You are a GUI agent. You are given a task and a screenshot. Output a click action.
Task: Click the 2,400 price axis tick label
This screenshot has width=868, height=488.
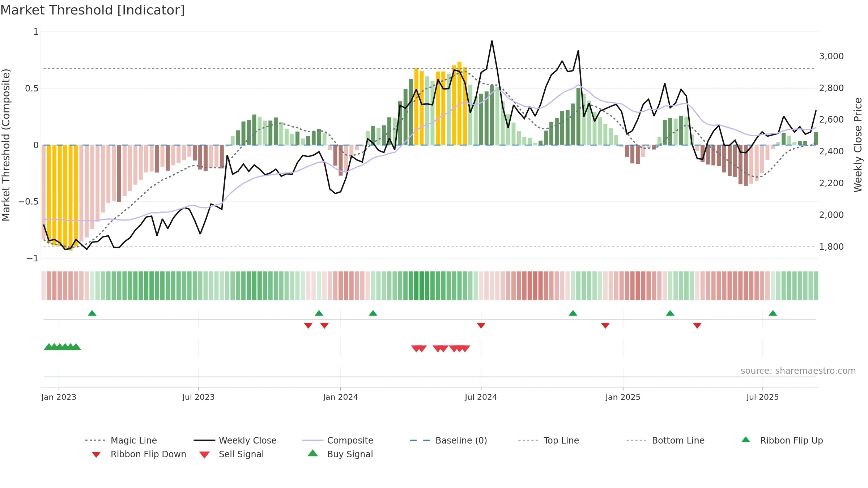pos(831,151)
